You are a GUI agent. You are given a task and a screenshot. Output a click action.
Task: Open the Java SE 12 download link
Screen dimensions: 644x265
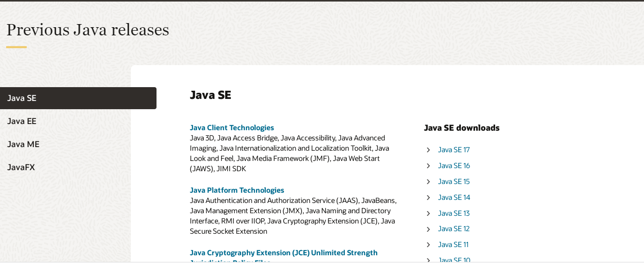pos(454,229)
